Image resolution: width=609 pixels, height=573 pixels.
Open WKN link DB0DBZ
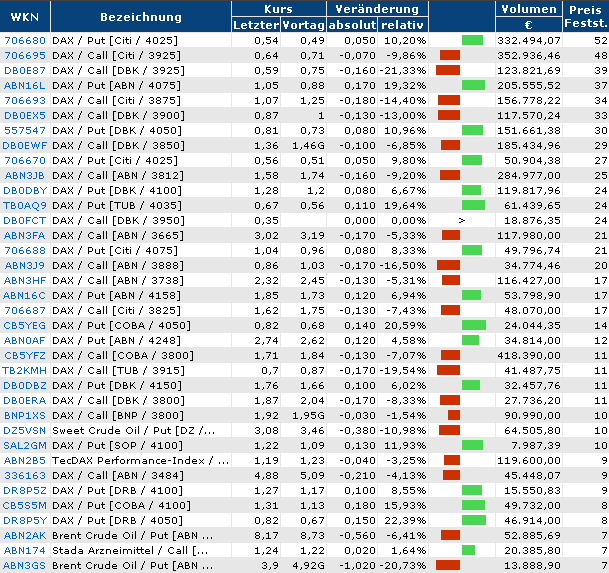click(25, 386)
